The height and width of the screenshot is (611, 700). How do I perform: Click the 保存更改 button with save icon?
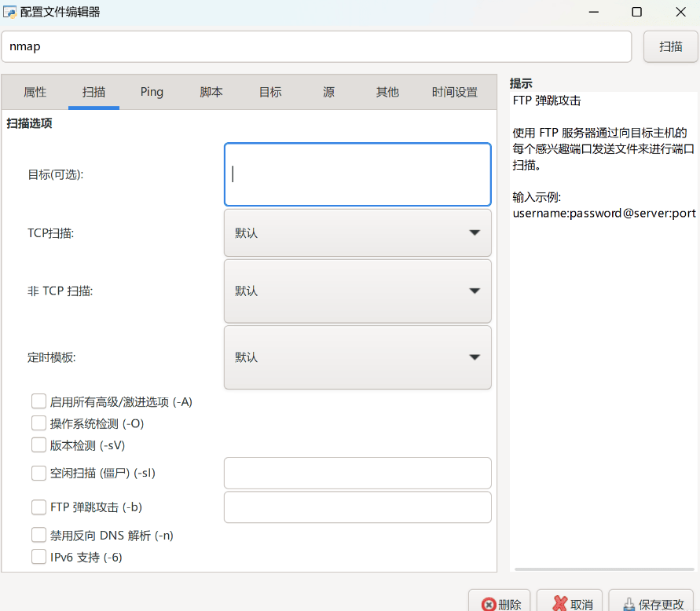(x=651, y=604)
